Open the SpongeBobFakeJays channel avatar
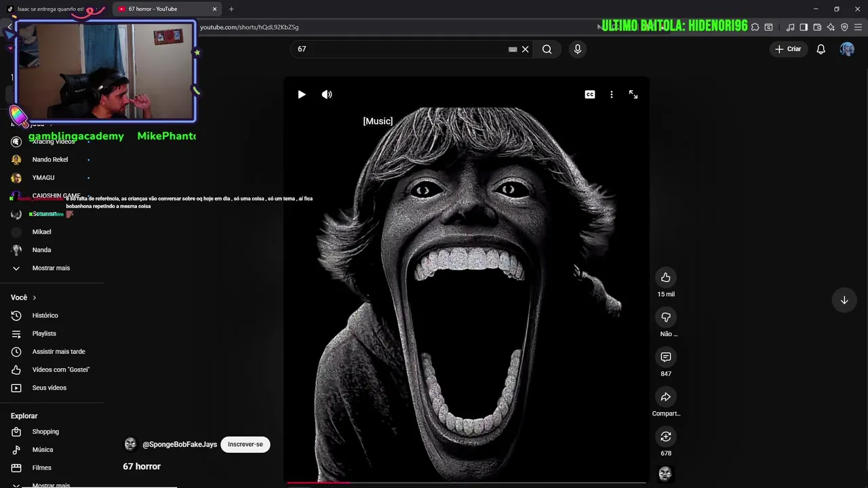This screenshot has width=868, height=488. (130, 445)
